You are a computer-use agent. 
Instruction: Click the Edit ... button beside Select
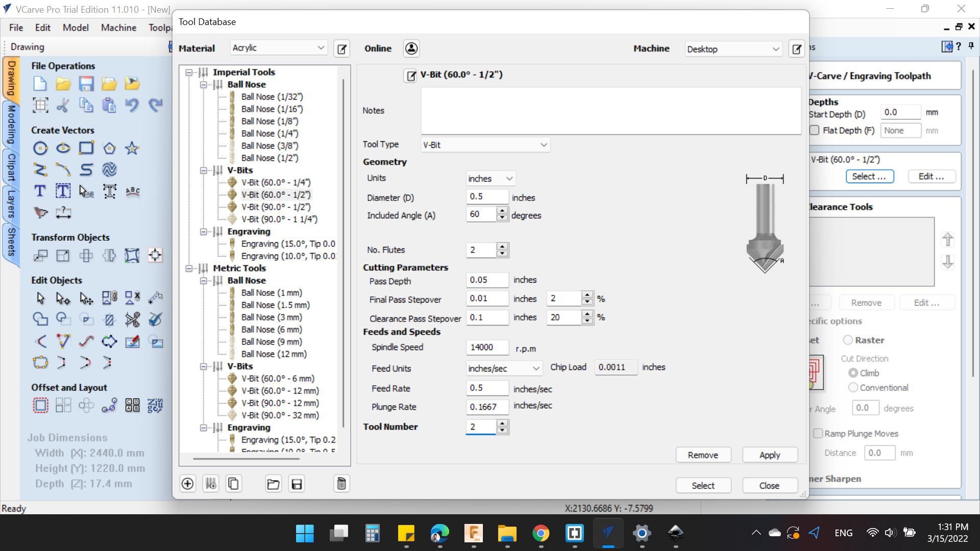pyautogui.click(x=932, y=177)
